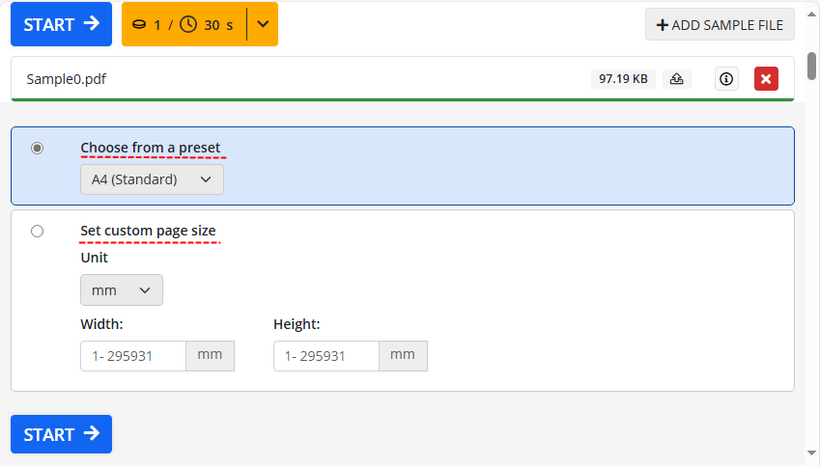
Task: Click the file info icon for Sample0.pdf
Action: [727, 79]
